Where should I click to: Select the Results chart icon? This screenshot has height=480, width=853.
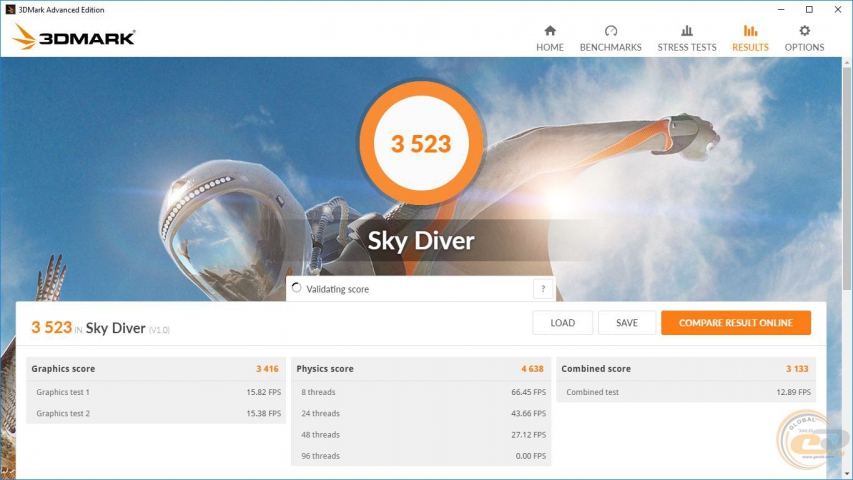click(750, 31)
